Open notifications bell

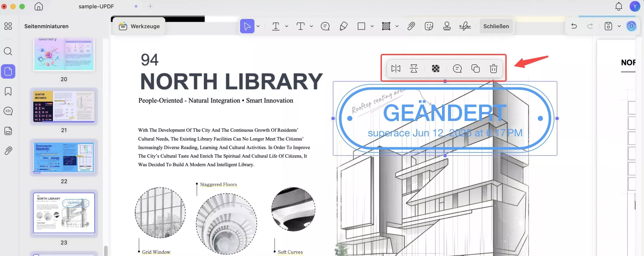(x=619, y=6)
